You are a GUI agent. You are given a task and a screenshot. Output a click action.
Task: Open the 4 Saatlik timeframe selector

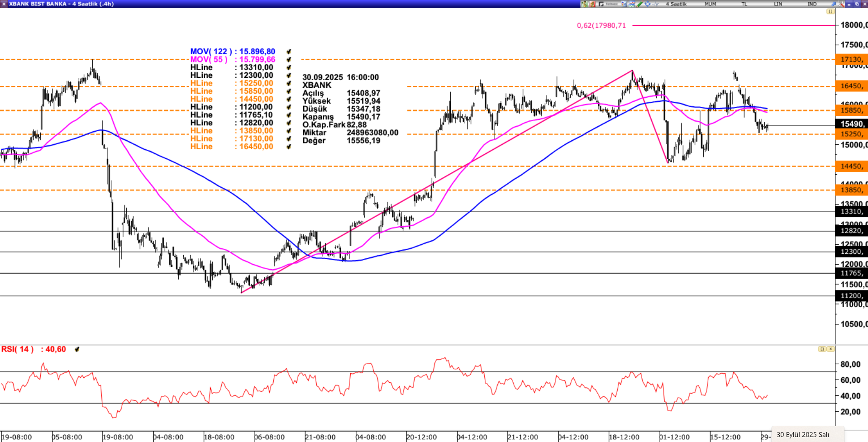676,4
